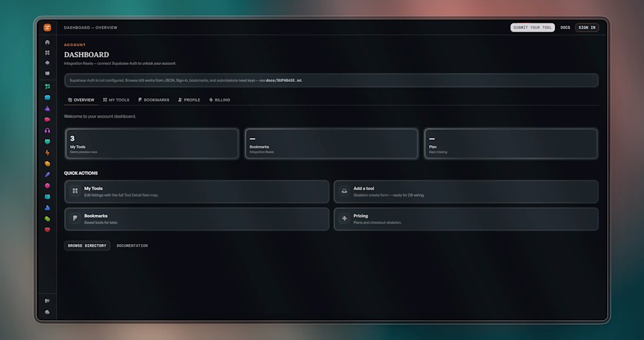Viewport: 644px width, 340px height.
Task: Click the Plan stat card
Action: tap(511, 144)
